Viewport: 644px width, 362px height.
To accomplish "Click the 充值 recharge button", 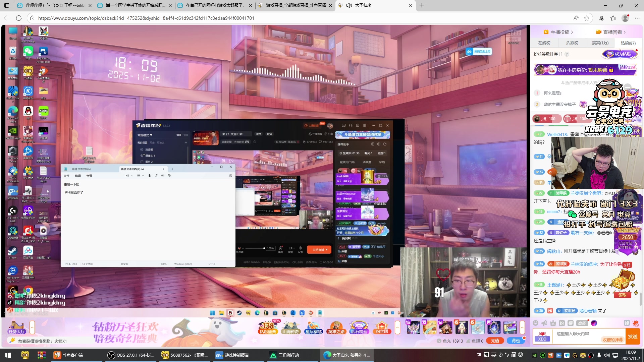I will pos(495,341).
